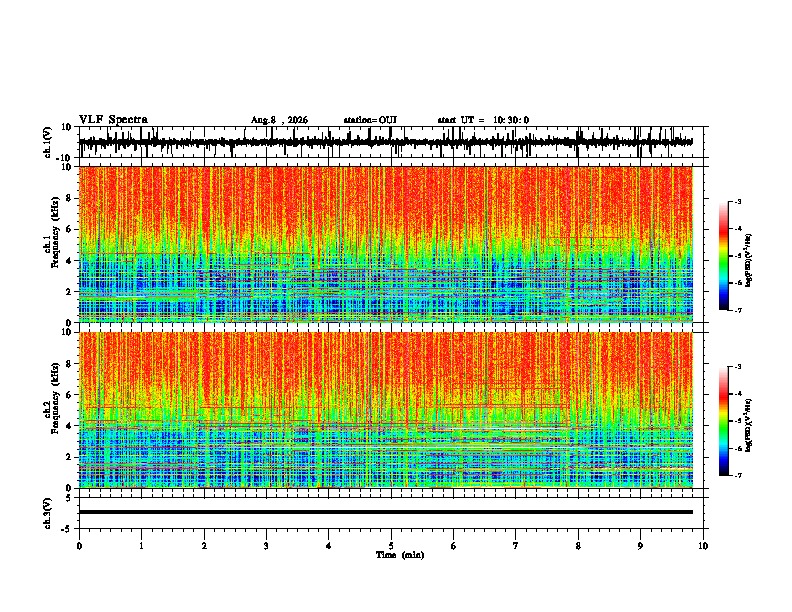Click the "5" tick on the time axis
Image resolution: width=792 pixels, height=612 pixels.
pos(391,546)
